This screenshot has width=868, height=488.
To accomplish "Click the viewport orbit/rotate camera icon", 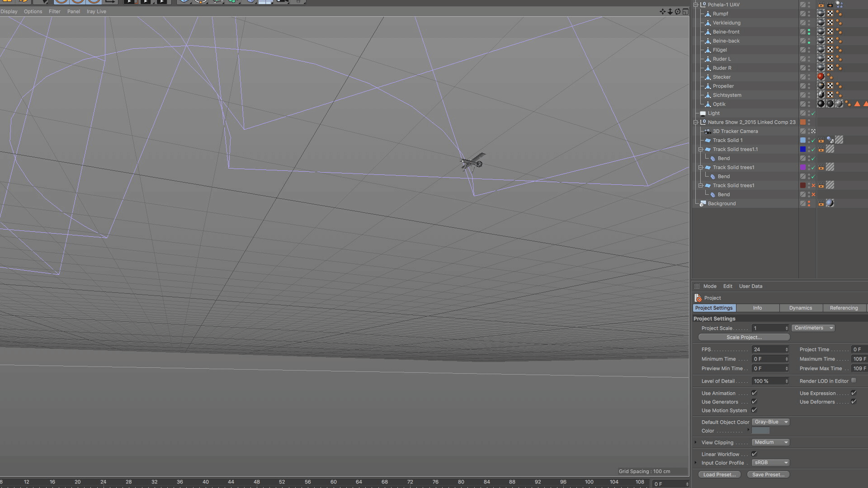I will pos(678,12).
